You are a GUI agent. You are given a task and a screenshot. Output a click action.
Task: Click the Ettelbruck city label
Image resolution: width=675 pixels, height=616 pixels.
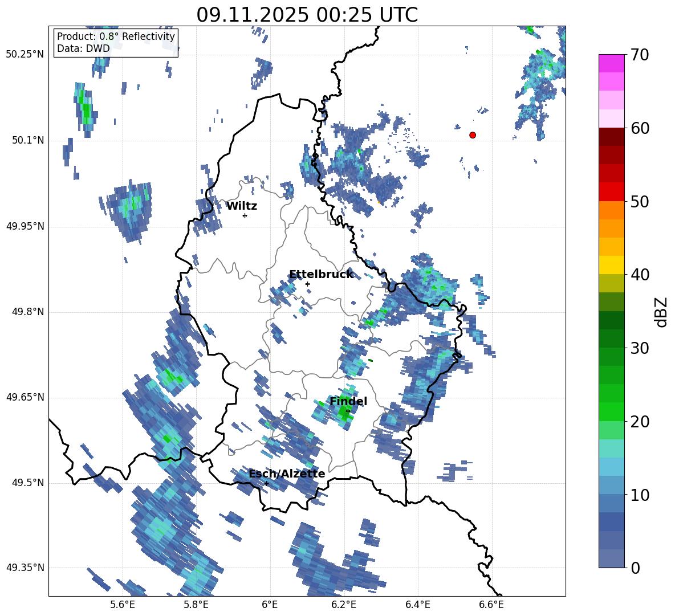(321, 275)
